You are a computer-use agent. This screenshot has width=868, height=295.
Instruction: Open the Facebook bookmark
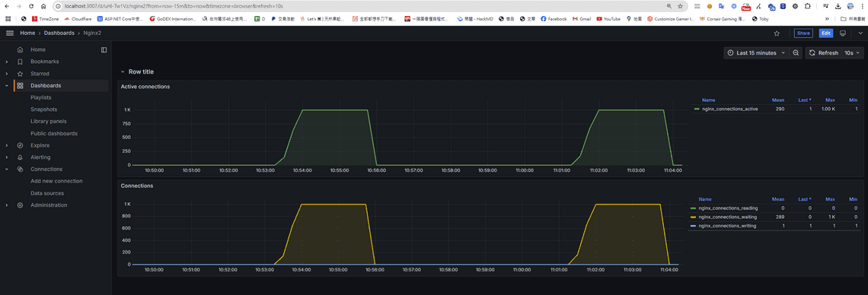click(x=553, y=18)
